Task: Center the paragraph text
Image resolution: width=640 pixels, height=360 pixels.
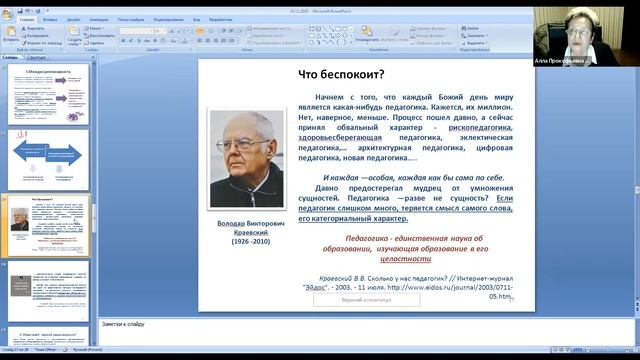Action: (208, 40)
